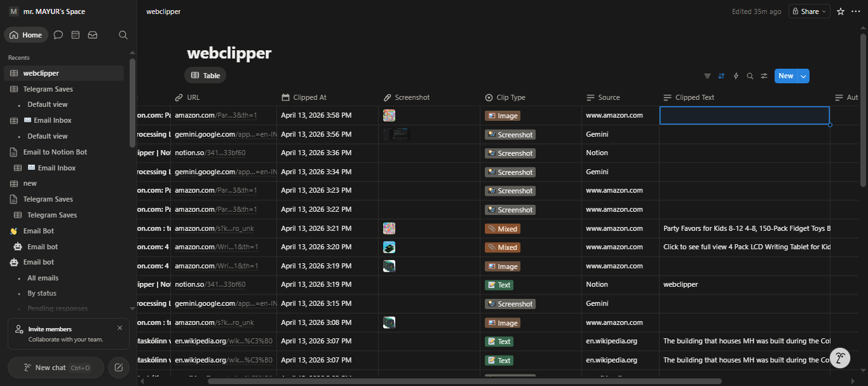Open screenshot thumbnail in 3:58 PM row
868x386 pixels.
pos(389,115)
